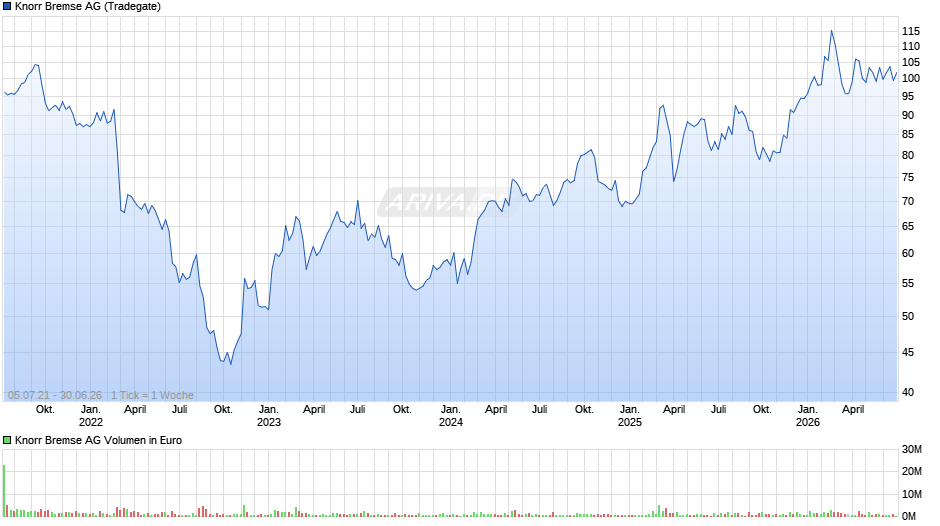Click the 2024 year label on the time axis
Image resolution: width=940 pixels, height=526 pixels.
point(451,422)
